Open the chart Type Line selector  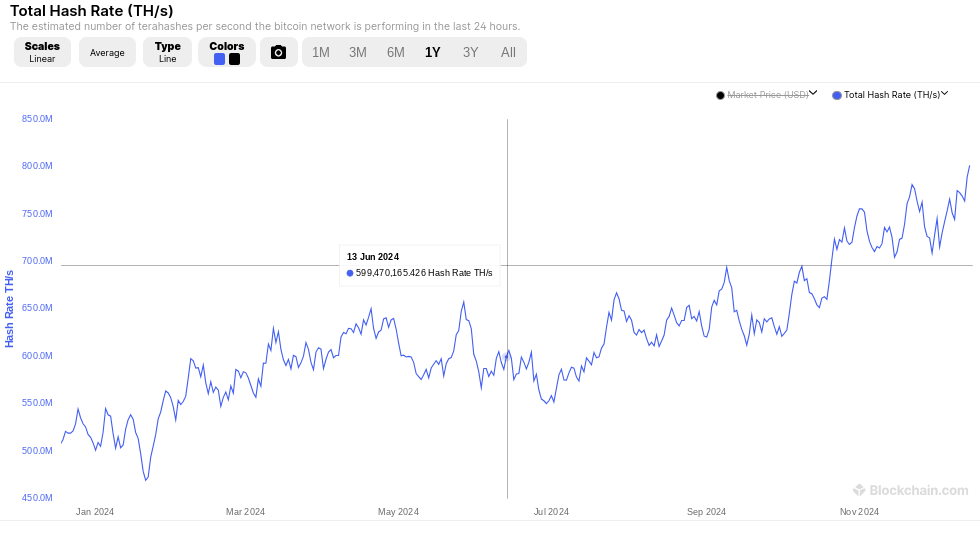coord(167,52)
